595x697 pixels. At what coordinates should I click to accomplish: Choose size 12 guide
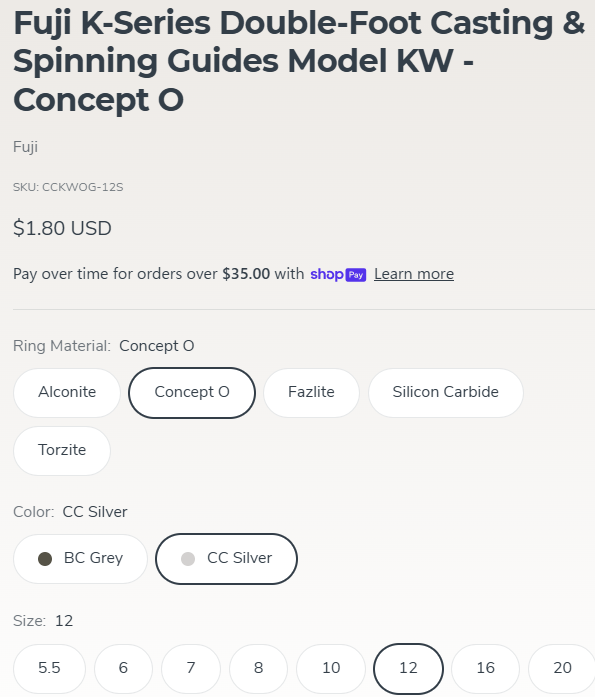point(408,668)
